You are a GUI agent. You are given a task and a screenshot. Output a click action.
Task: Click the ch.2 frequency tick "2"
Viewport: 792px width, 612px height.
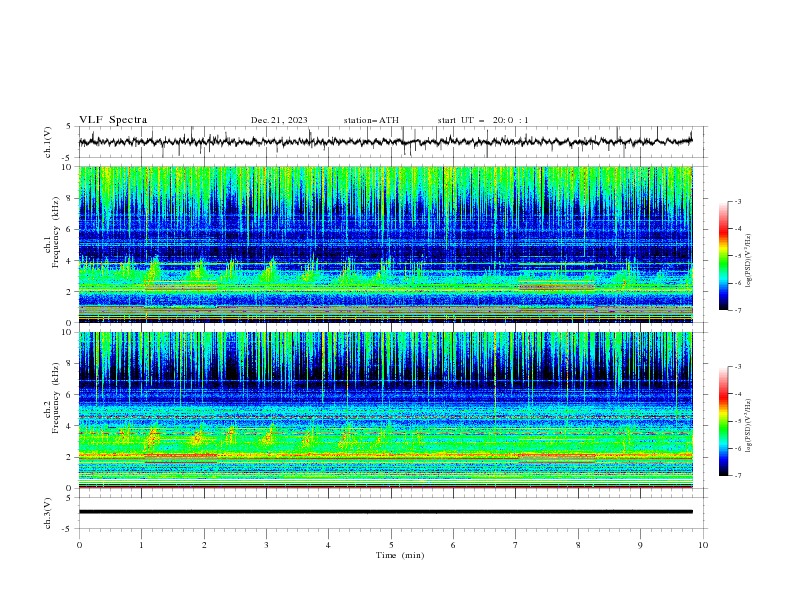(x=70, y=457)
